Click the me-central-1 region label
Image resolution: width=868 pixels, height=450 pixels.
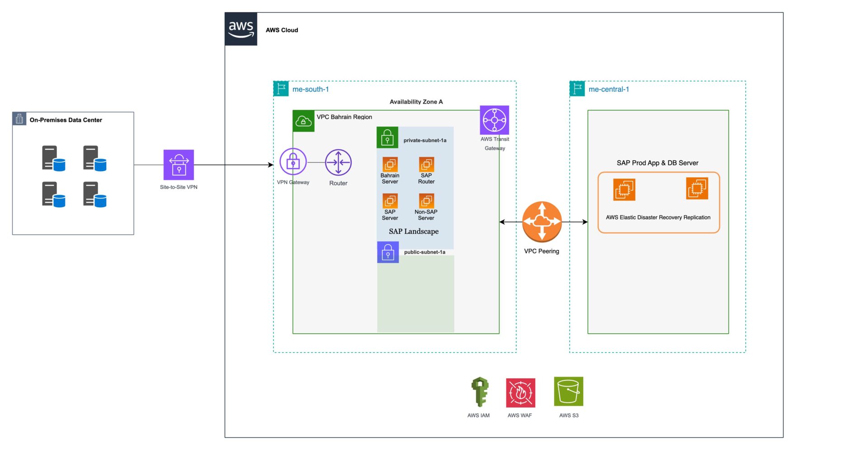[609, 89]
